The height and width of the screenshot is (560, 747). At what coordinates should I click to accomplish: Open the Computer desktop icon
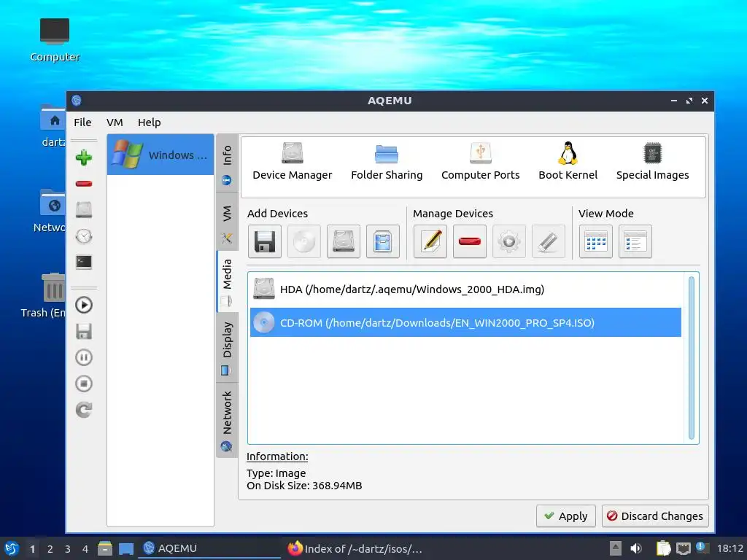(55, 40)
